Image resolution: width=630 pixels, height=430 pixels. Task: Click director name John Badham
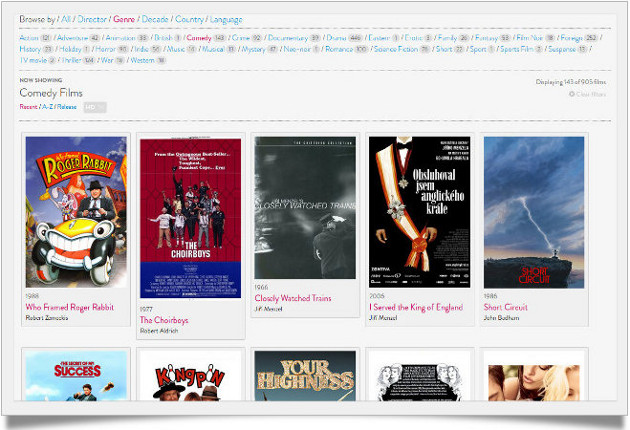(x=501, y=318)
